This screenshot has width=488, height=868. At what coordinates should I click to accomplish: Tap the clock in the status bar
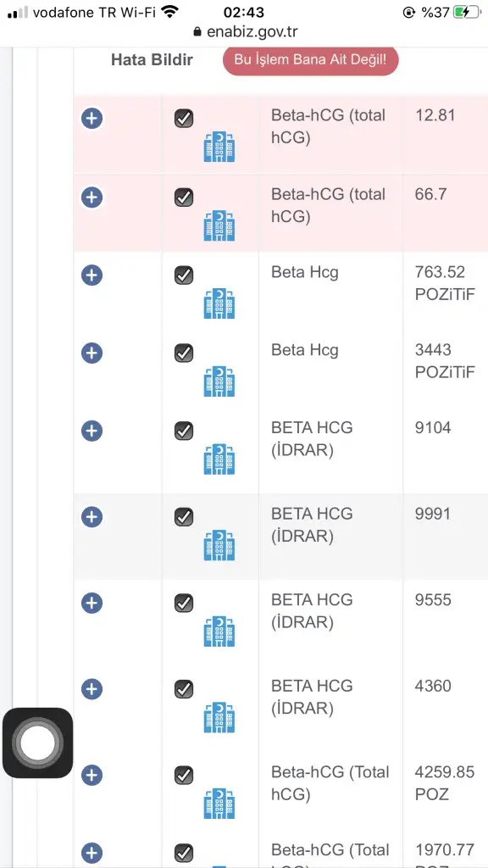(x=244, y=12)
